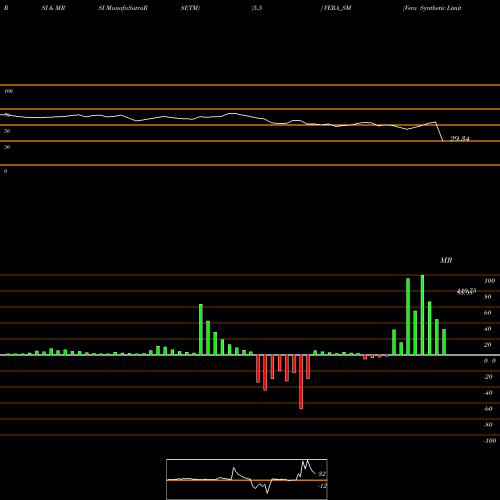Click the tallest green MR histogram bar
This screenshot has height=500, width=500.
tap(422, 315)
